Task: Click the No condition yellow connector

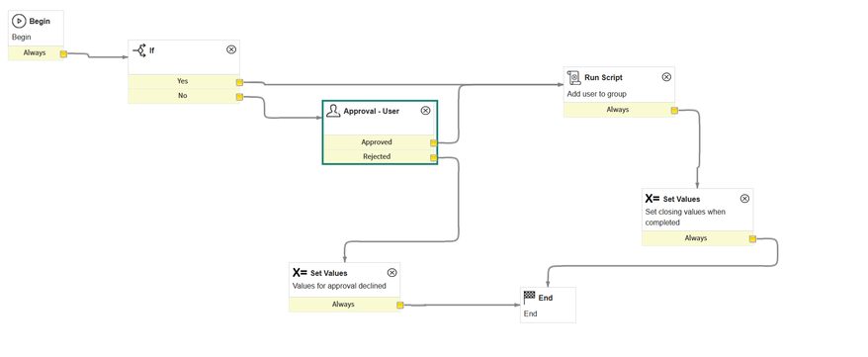Action: tap(239, 98)
